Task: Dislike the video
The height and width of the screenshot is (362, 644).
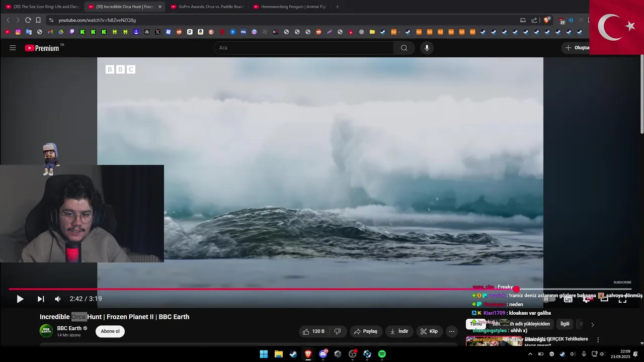Action: point(338,331)
